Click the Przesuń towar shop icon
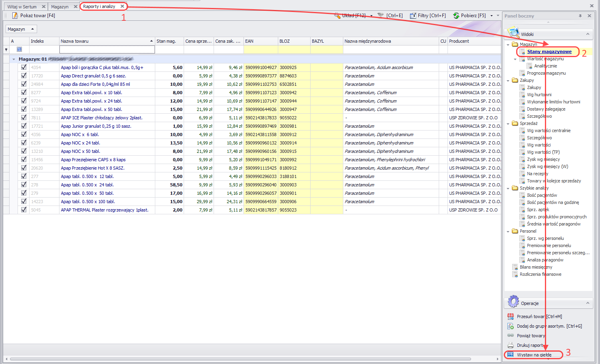This screenshot has width=600, height=364. pos(510,317)
